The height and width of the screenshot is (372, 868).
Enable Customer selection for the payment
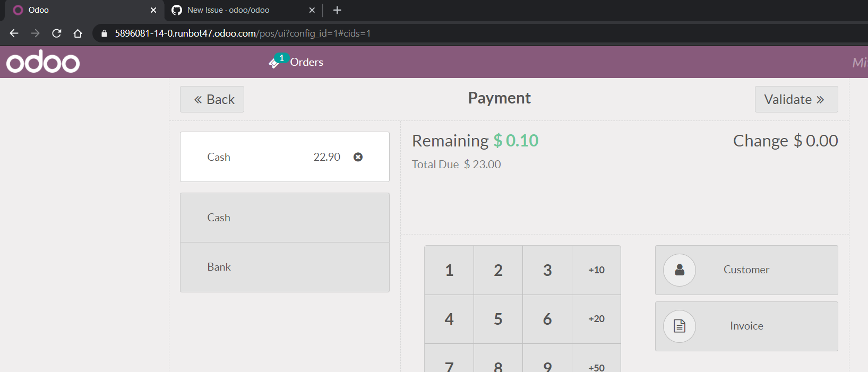point(746,270)
